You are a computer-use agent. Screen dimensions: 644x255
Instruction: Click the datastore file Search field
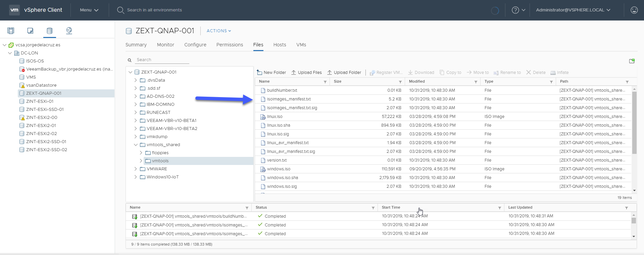[162, 60]
